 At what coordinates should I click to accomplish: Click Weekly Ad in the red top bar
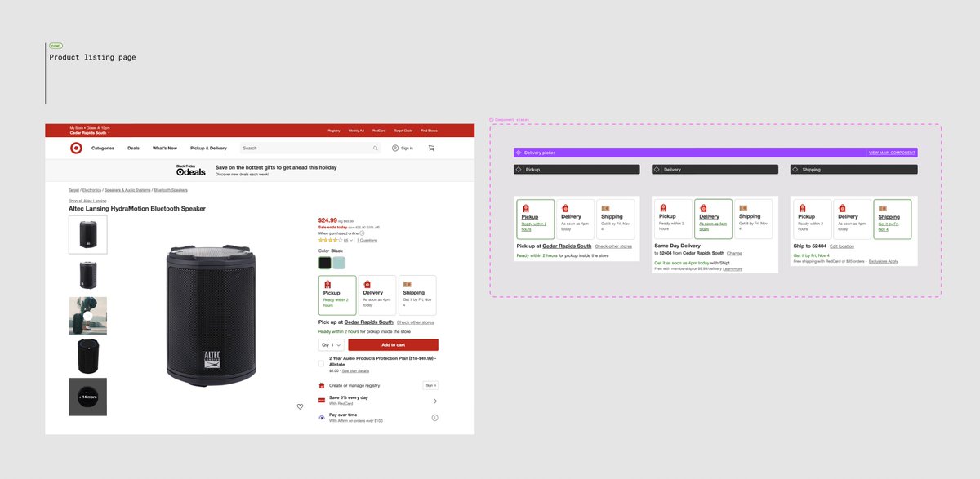tap(356, 131)
